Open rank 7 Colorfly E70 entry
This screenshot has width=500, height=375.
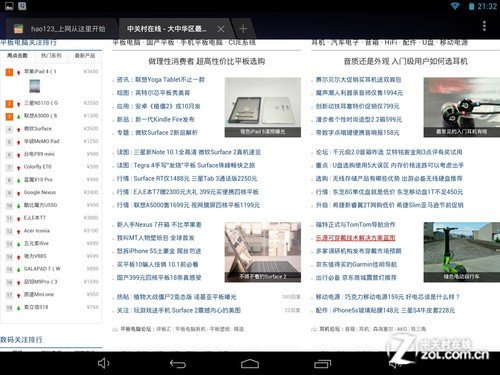[x=37, y=167]
